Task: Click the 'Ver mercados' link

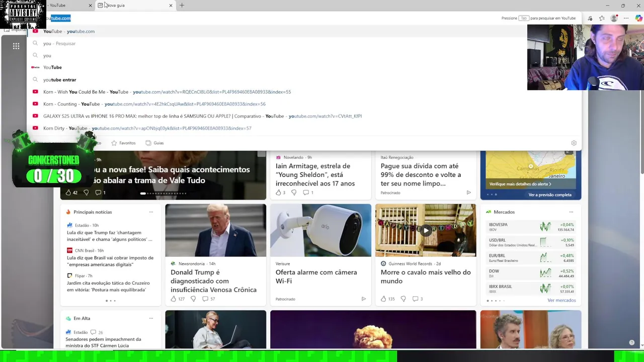Action: (x=561, y=301)
